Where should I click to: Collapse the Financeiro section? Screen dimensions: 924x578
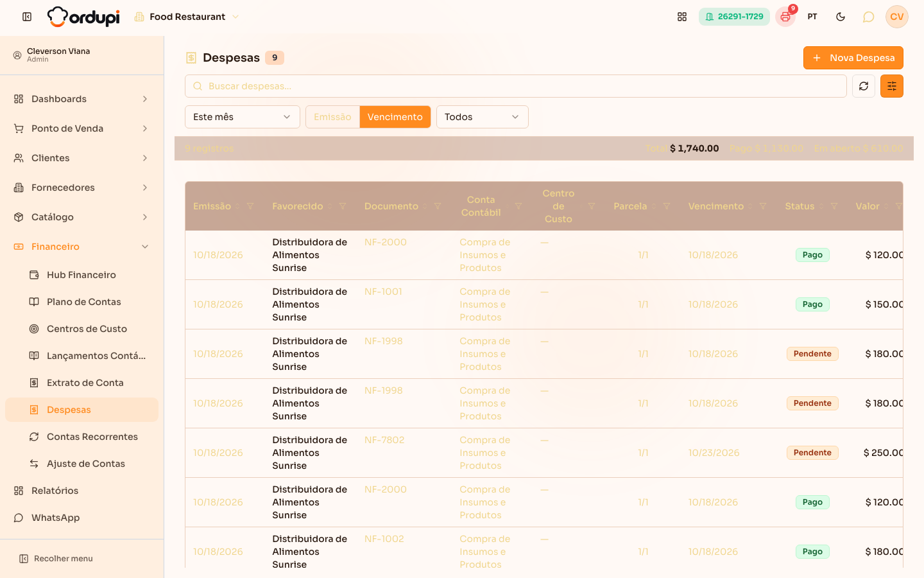click(x=81, y=247)
